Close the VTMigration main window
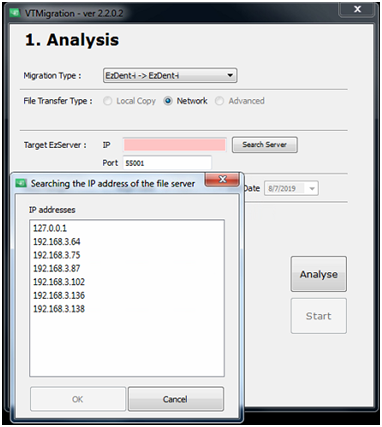This screenshot has width=382, height=427. [x=357, y=9]
